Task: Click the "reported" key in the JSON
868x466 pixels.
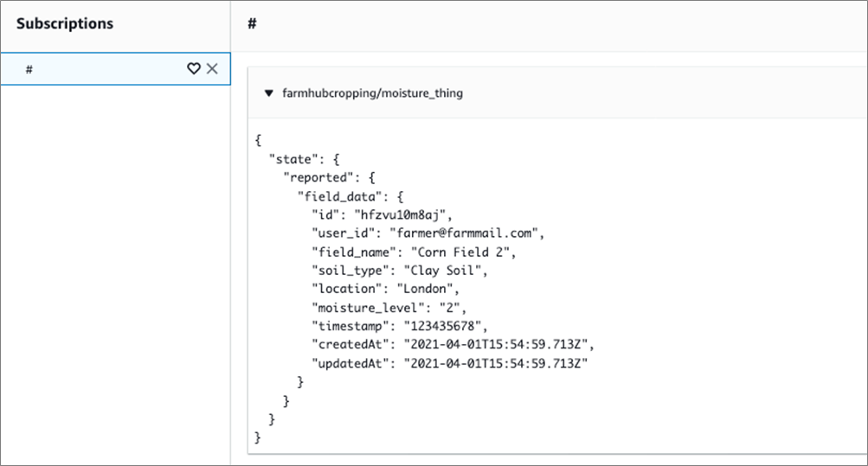Action: click(x=318, y=177)
